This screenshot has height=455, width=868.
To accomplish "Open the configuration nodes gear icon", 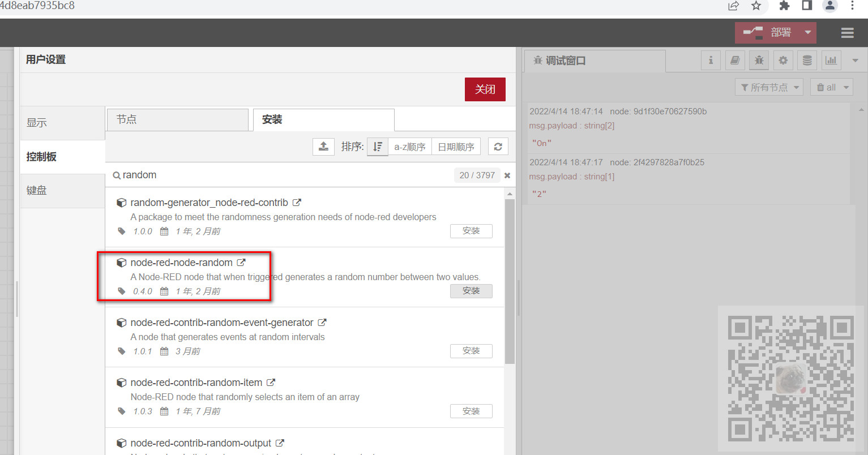I will (x=783, y=60).
